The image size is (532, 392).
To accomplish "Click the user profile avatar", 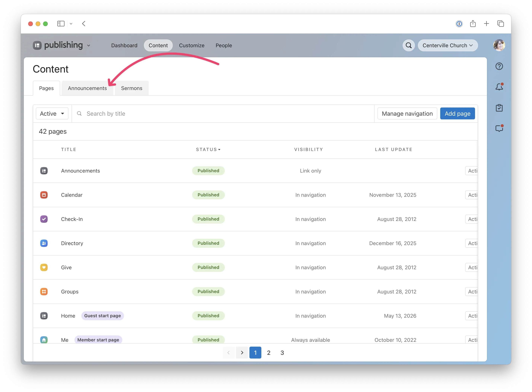I will coord(499,45).
